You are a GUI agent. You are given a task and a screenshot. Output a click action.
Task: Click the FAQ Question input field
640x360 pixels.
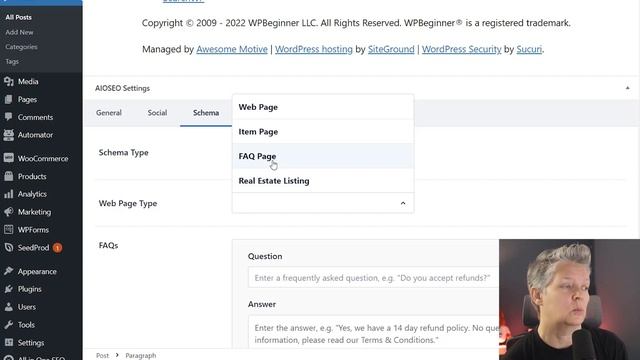(x=373, y=278)
